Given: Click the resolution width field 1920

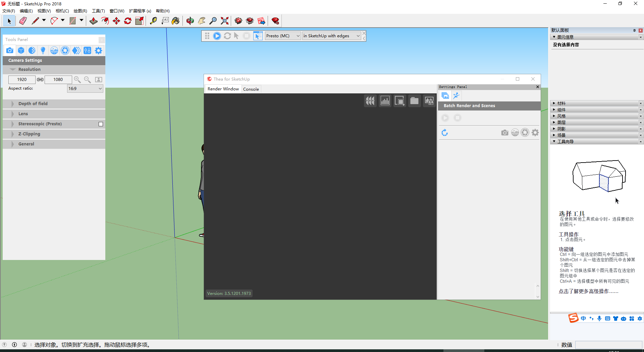Looking at the screenshot, I should tap(22, 80).
